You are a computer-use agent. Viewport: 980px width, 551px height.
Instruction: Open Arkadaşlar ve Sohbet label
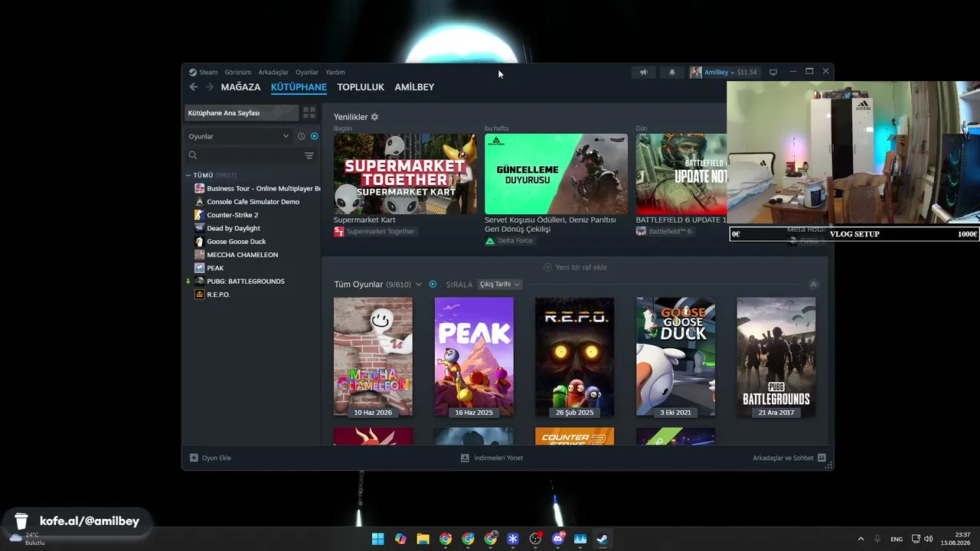point(783,458)
